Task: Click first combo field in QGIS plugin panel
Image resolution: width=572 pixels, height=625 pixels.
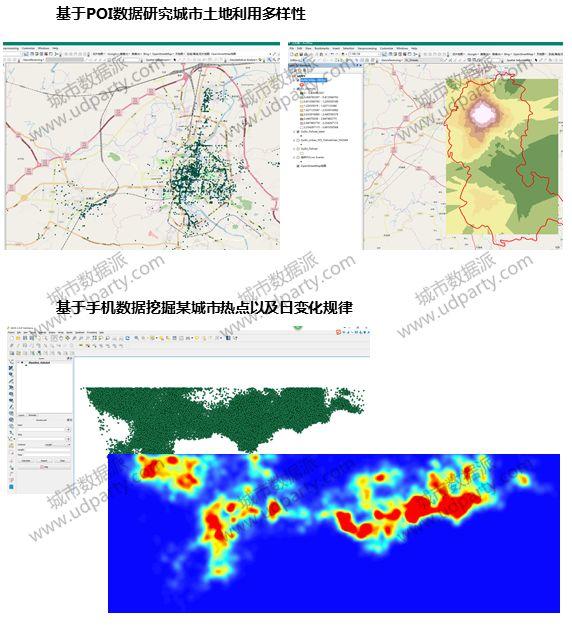Action: pyautogui.click(x=41, y=430)
